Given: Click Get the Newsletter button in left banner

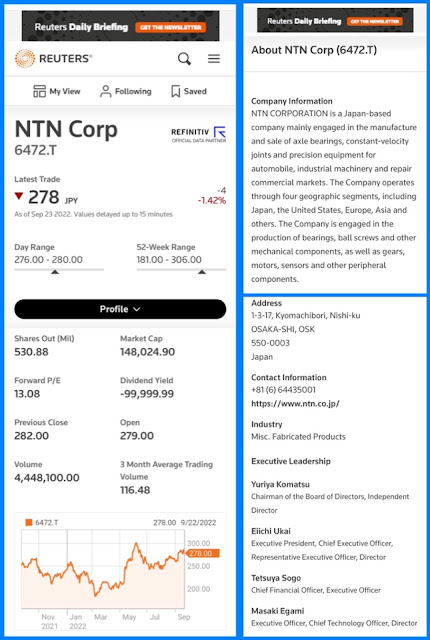Looking at the screenshot, I should (170, 27).
